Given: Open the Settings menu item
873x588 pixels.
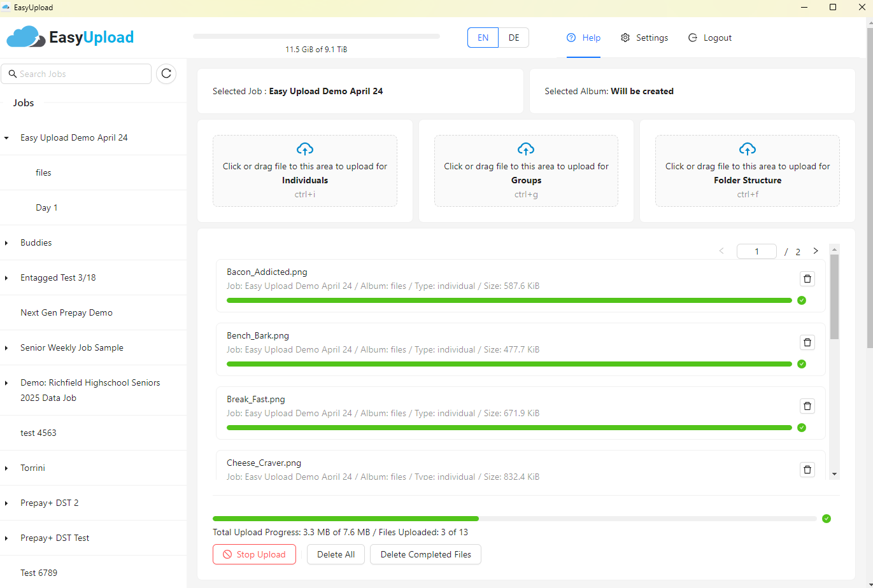Looking at the screenshot, I should (644, 38).
